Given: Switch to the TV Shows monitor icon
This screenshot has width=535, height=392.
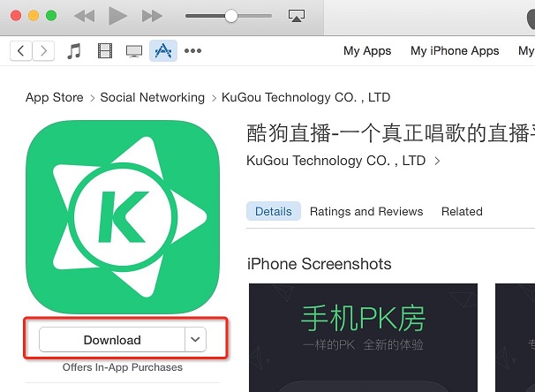Looking at the screenshot, I should [x=134, y=51].
